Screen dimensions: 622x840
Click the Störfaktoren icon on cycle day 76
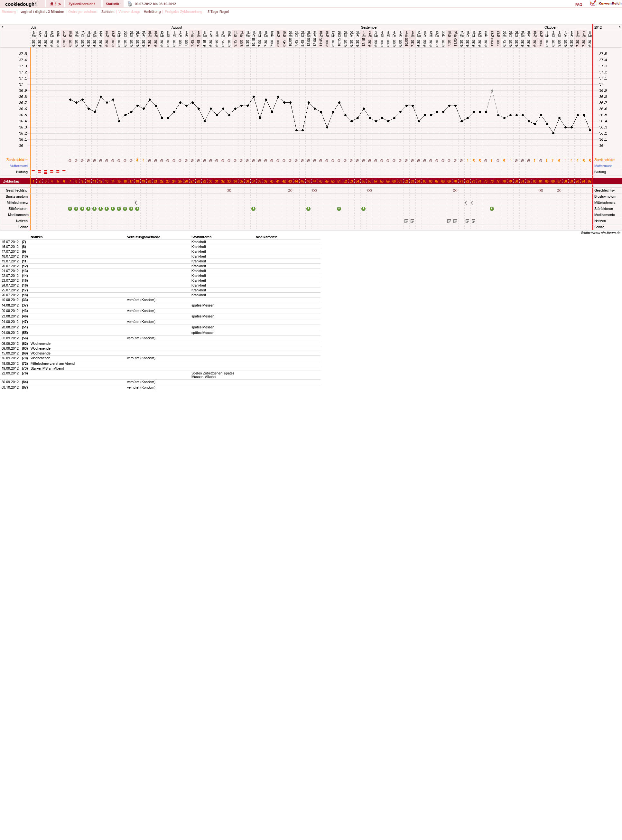tap(492, 209)
